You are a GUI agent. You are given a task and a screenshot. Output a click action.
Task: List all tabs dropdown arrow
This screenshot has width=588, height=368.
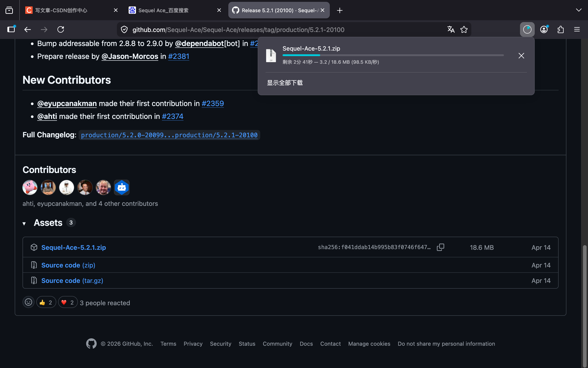pyautogui.click(x=579, y=10)
